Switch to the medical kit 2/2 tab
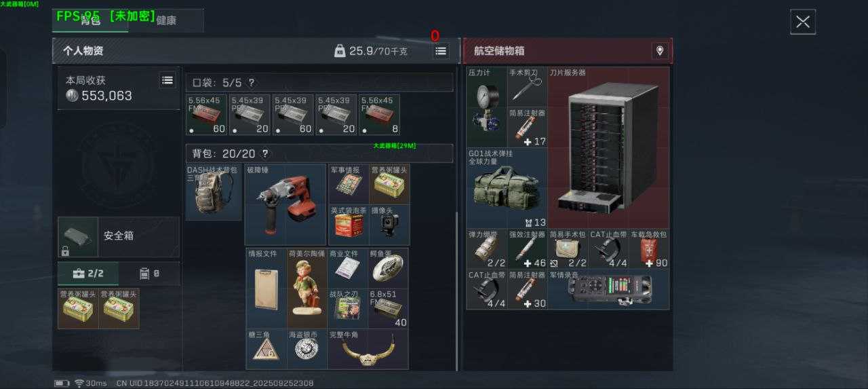The width and height of the screenshot is (868, 389). [88, 274]
